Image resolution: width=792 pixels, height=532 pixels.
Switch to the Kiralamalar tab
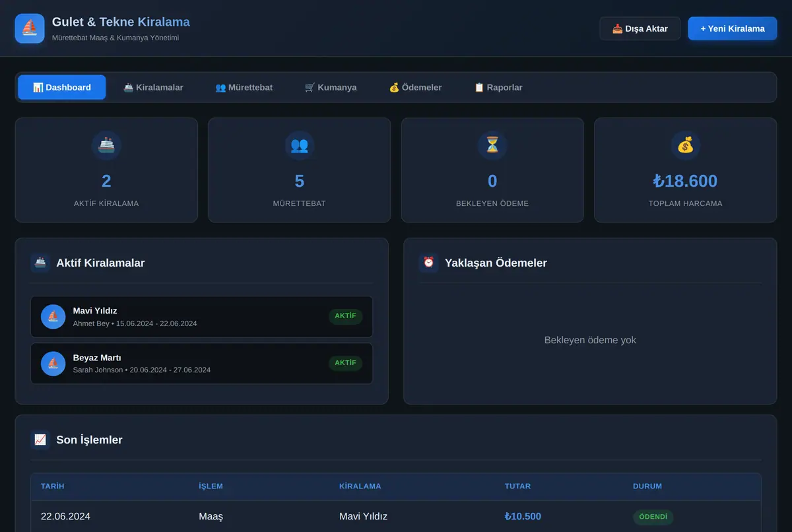point(153,87)
